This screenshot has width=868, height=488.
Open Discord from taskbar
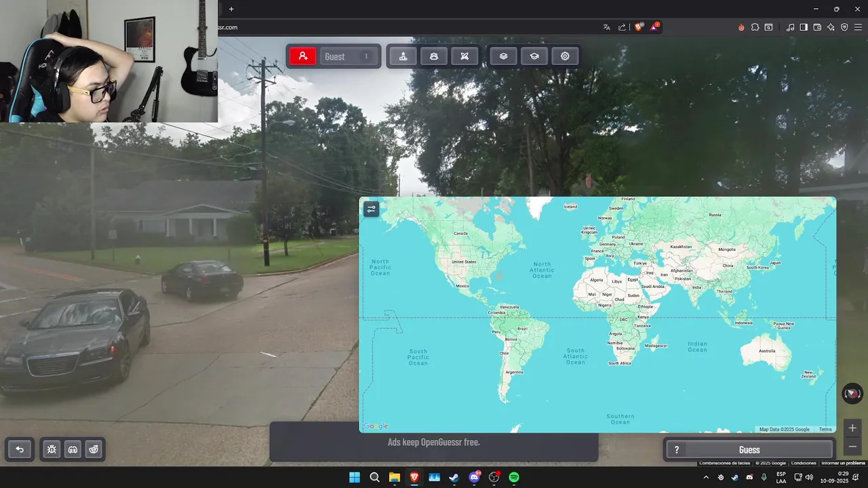coord(474,477)
